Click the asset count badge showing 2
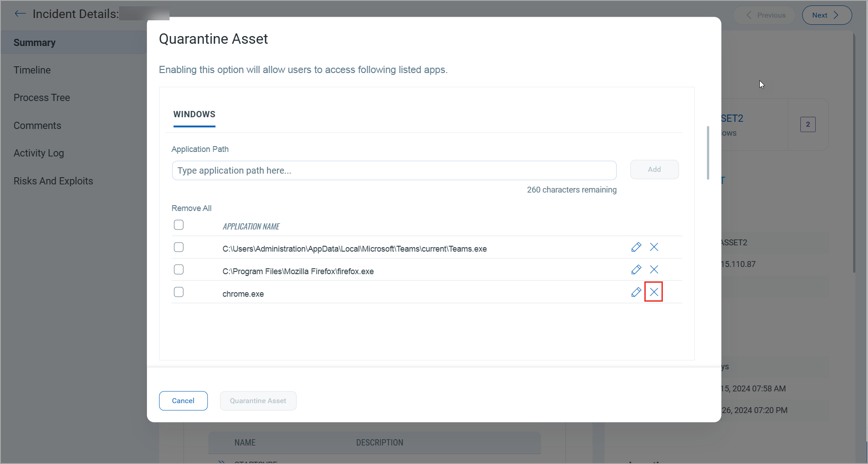 (x=808, y=124)
